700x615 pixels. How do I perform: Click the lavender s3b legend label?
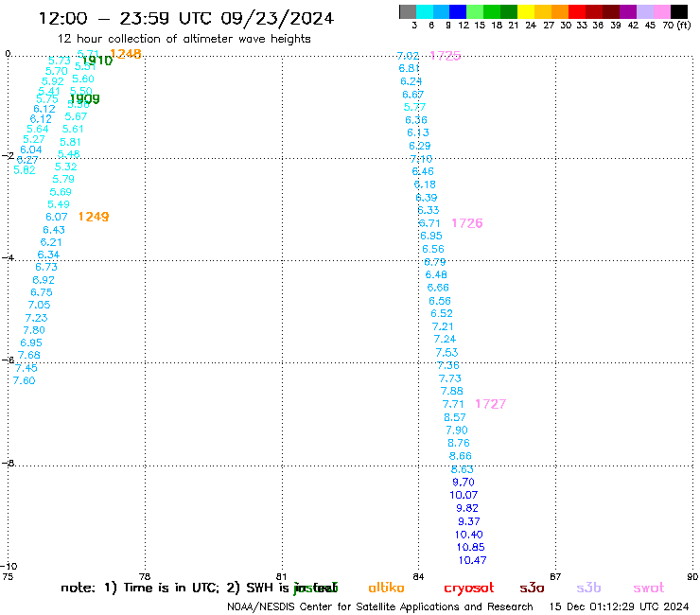(588, 588)
